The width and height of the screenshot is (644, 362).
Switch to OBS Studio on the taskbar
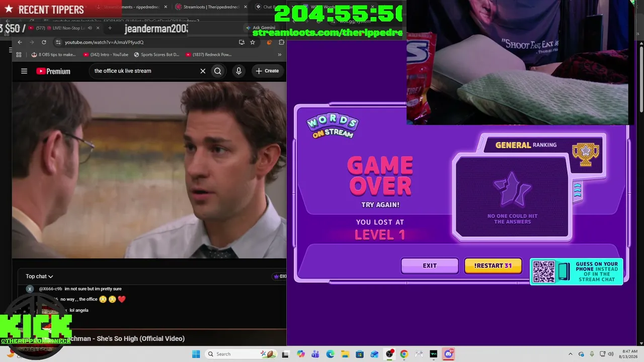point(389,354)
